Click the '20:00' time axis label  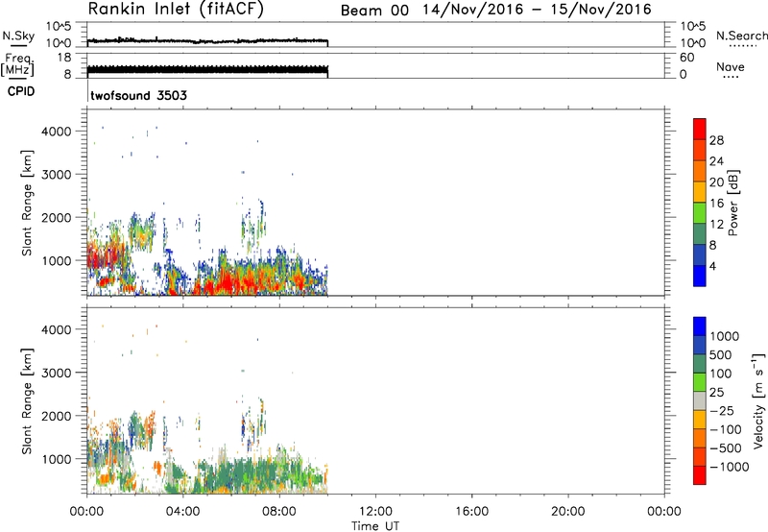coord(568,512)
